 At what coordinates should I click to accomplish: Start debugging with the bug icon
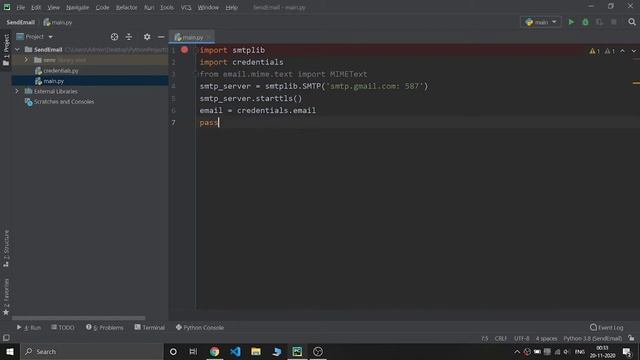(585, 22)
